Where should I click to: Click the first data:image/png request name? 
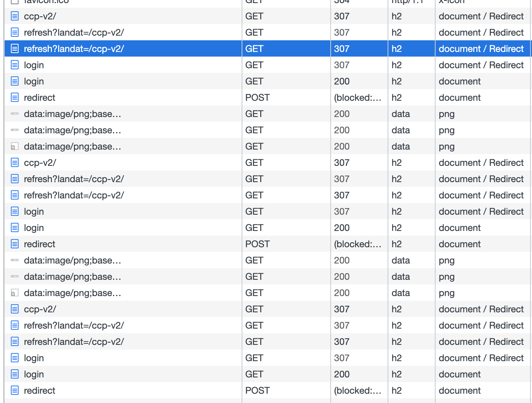coord(72,114)
